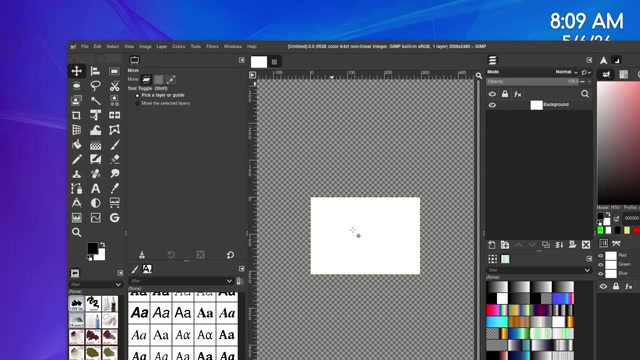Image resolution: width=640 pixels, height=360 pixels.
Task: Set Move mode to path
Action: [171, 80]
